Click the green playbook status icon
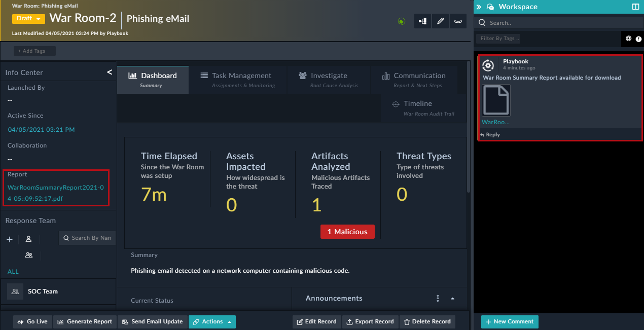The image size is (644, 330). pos(402,21)
